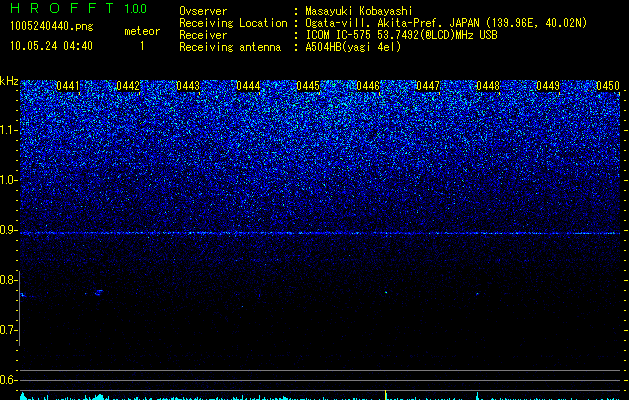Click the Receiving antenna field label
The width and height of the screenshot is (629, 400).
(230, 47)
